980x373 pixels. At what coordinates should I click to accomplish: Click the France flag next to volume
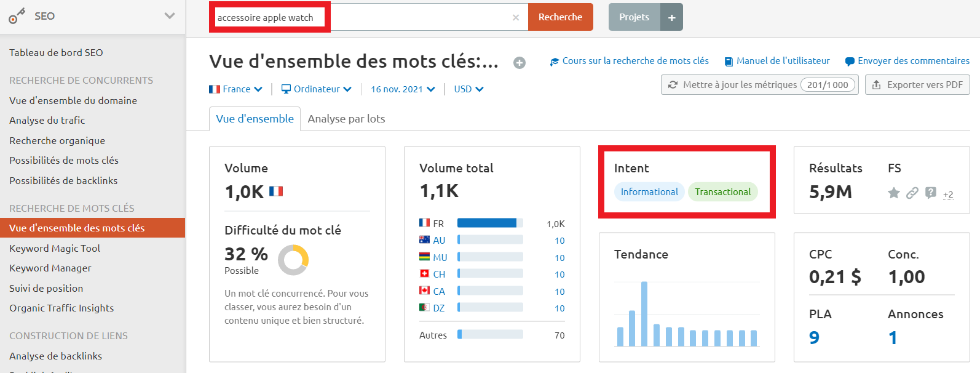(x=276, y=191)
